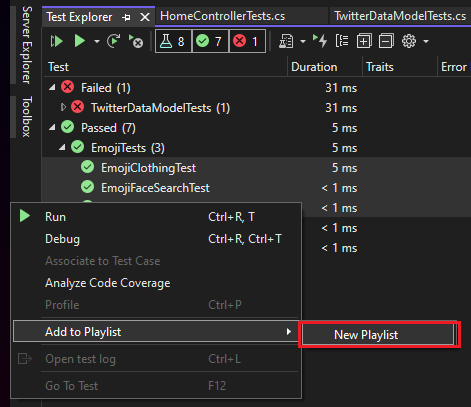
Task: Sort by Test column header
Action: point(165,67)
